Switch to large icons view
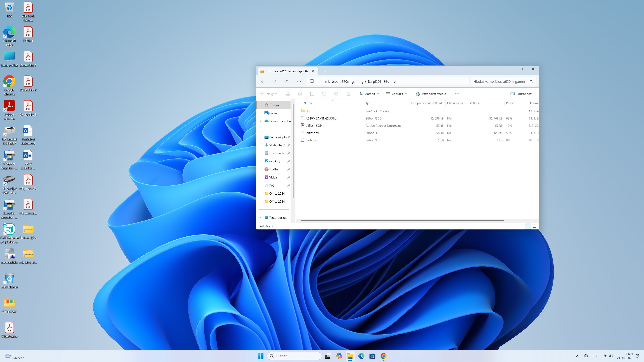Image resolution: width=644 pixels, height=362 pixels. [x=534, y=226]
